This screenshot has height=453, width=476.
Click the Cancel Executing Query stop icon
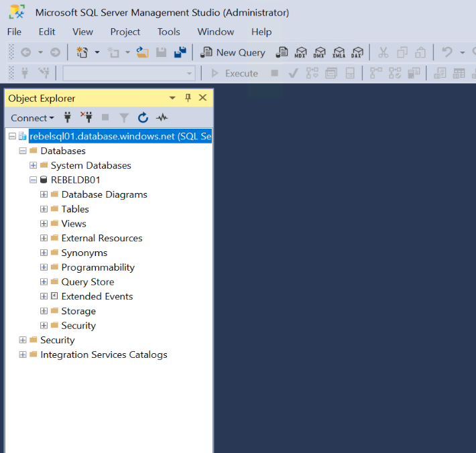point(274,73)
